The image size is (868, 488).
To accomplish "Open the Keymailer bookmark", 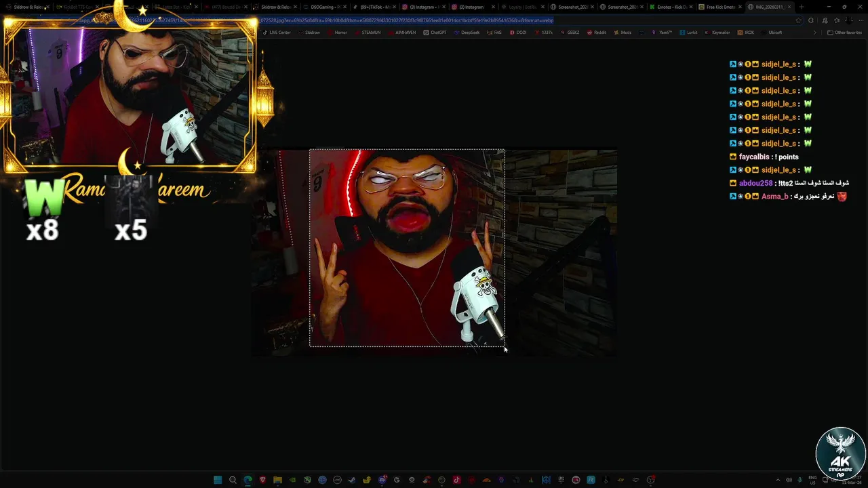I will point(717,33).
